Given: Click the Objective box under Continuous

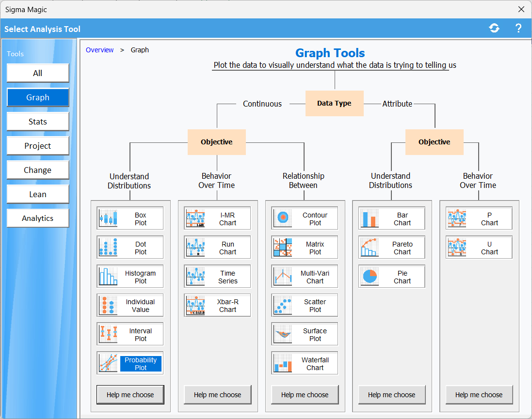Looking at the screenshot, I should tap(217, 142).
